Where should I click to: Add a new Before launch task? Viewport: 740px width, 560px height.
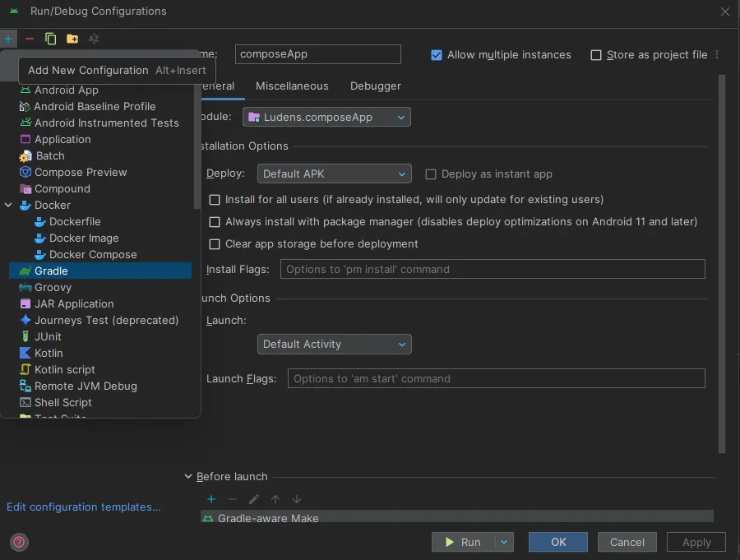pos(211,499)
